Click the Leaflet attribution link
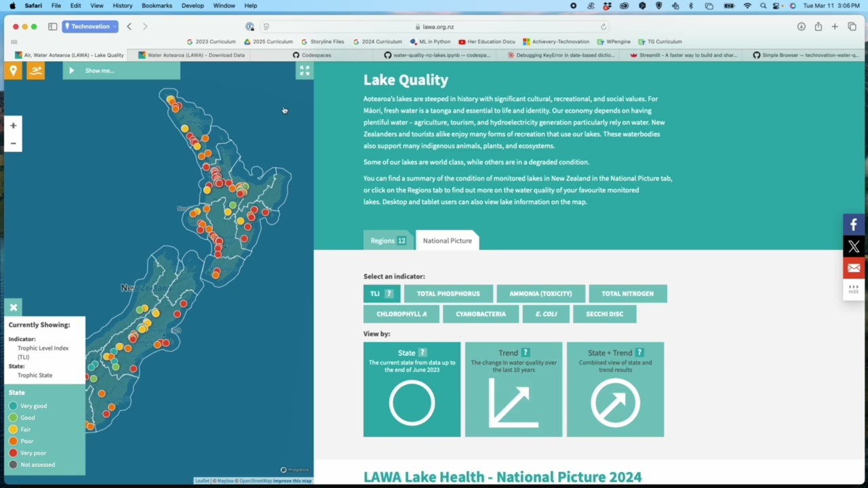This screenshot has height=488, width=868. click(x=202, y=481)
